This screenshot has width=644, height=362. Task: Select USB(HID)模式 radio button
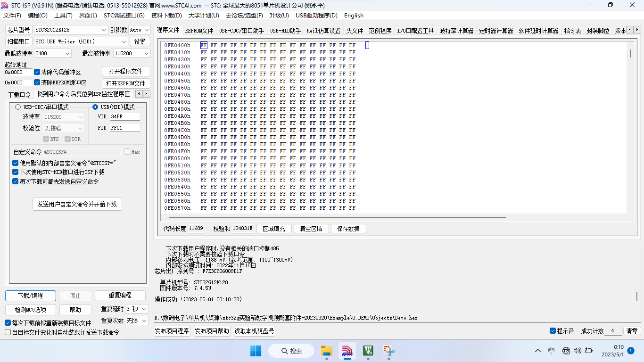[95, 107]
